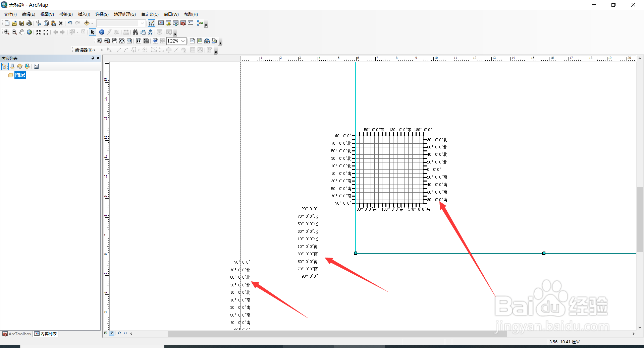Click the Undo arrow
Viewport: 644px width, 348px height.
point(70,23)
